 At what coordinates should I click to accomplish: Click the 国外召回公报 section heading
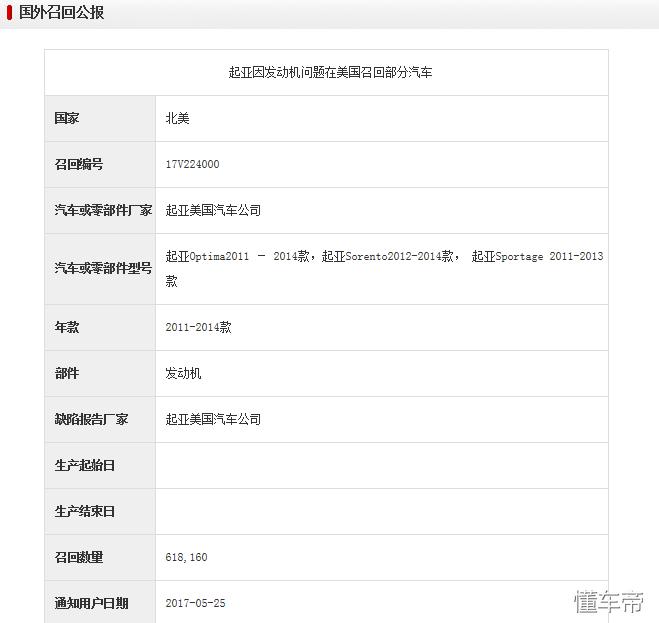pos(61,12)
